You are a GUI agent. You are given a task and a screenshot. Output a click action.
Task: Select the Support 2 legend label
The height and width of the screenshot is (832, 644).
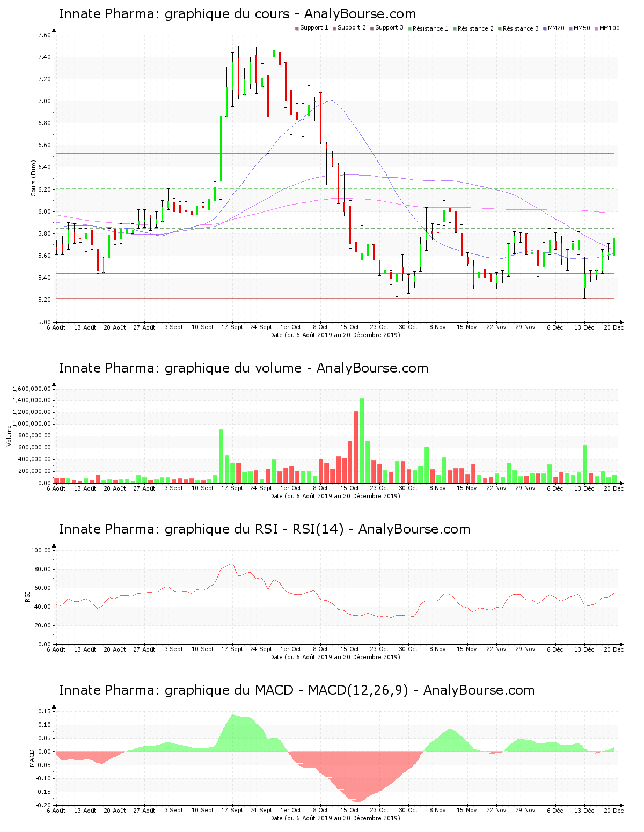(352, 28)
